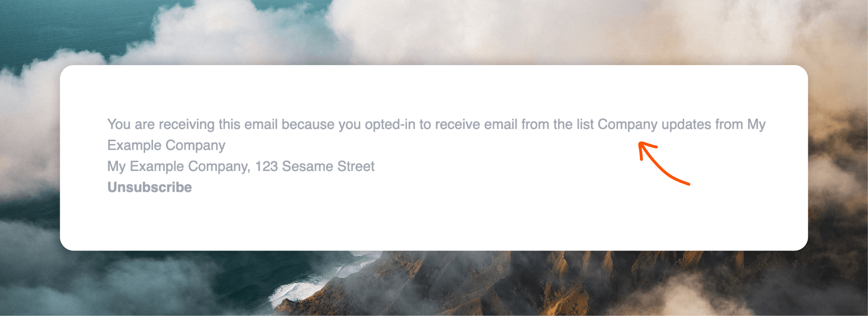Click the 123 Sesame Street address text
Image resolution: width=868 pixels, height=316 pixels.
314,166
